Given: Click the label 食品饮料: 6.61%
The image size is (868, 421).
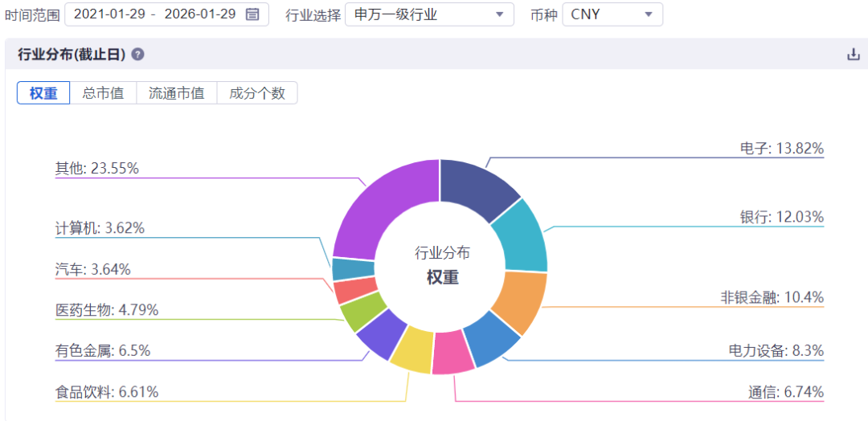Looking at the screenshot, I should click(107, 393).
